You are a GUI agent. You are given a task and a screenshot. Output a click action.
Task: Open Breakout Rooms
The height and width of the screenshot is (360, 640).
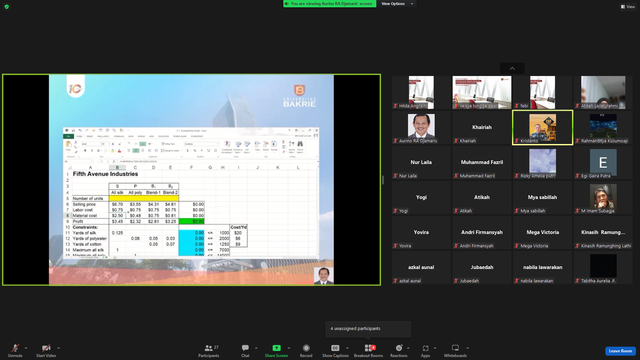click(x=368, y=350)
